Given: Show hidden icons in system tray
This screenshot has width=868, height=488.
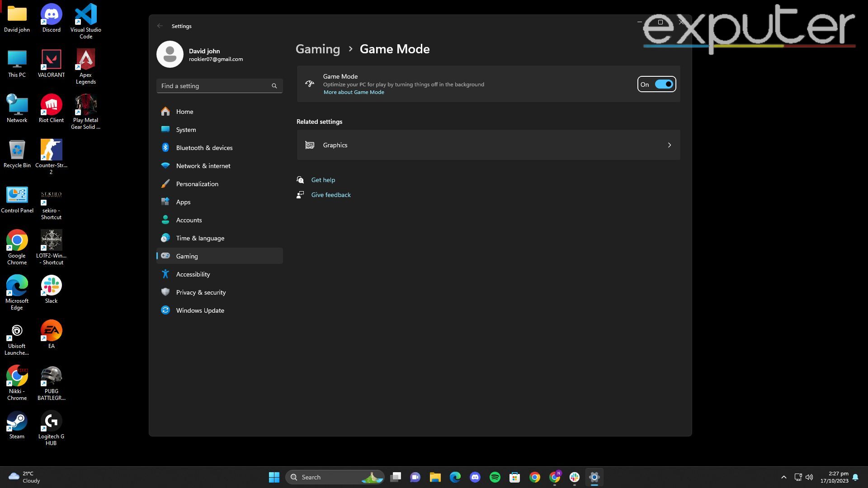Looking at the screenshot, I should pyautogui.click(x=783, y=477).
